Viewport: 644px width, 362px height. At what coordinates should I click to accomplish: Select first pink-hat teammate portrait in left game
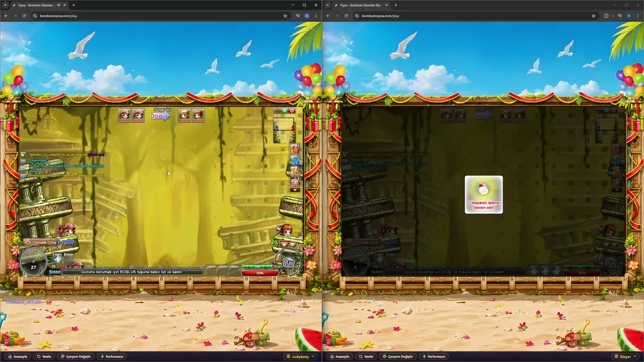[124, 115]
